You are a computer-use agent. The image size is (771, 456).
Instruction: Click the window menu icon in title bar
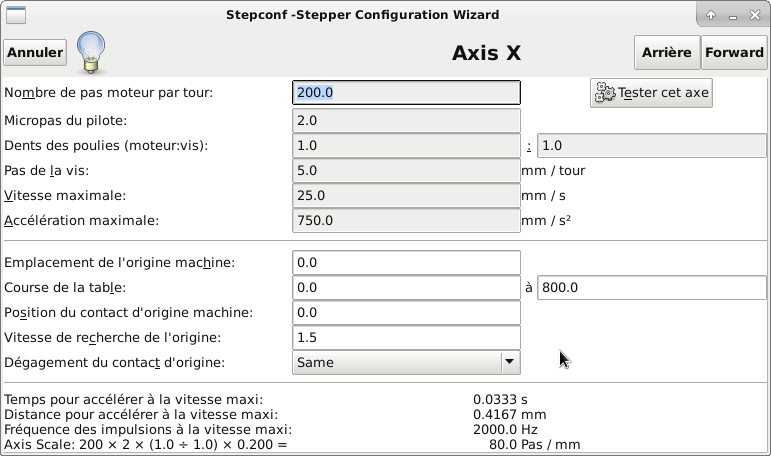pos(16,15)
